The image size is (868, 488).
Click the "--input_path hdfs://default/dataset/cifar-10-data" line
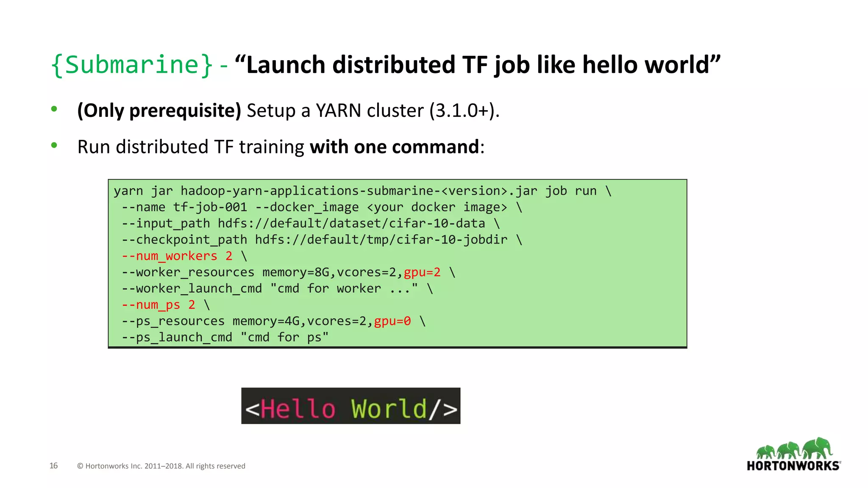coord(311,223)
